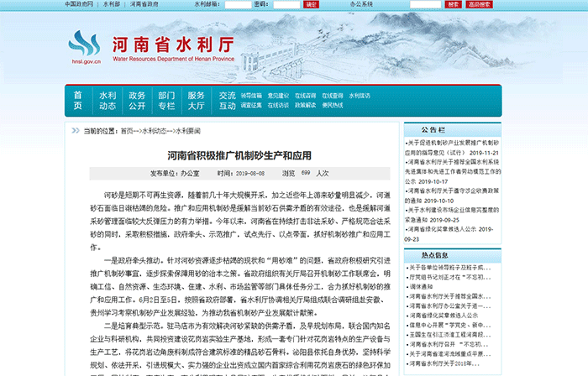The width and height of the screenshot is (588, 376).
Task: Open the 河南省政府 top link
Action: click(x=144, y=4)
